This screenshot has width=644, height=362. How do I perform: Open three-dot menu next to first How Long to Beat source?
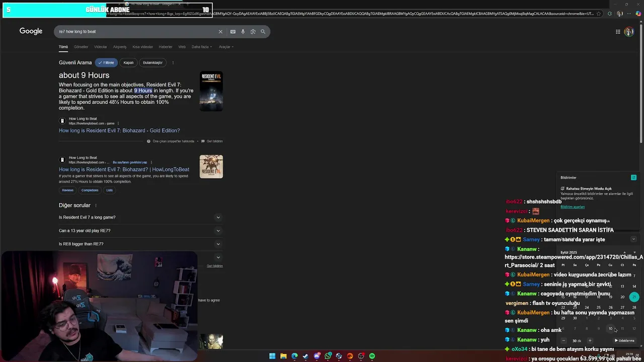click(118, 123)
